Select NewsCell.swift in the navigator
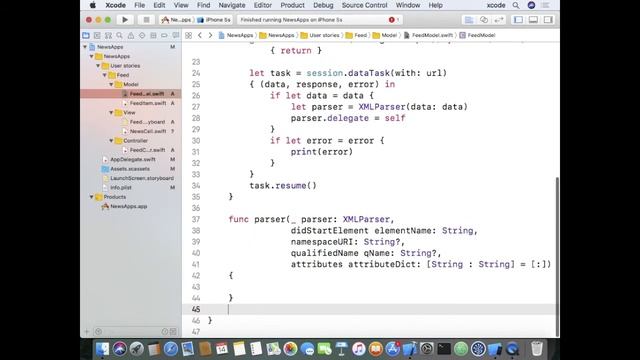Viewport: 640px width, 360px height. pyautogui.click(x=148, y=131)
